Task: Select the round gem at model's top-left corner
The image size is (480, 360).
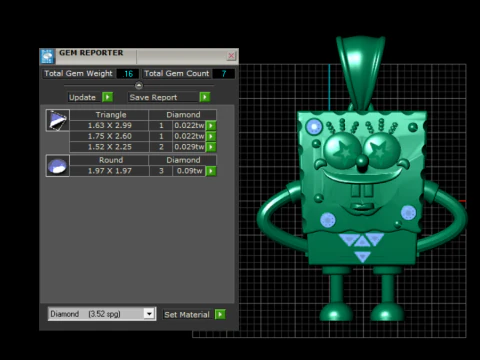Action: pos(314,127)
